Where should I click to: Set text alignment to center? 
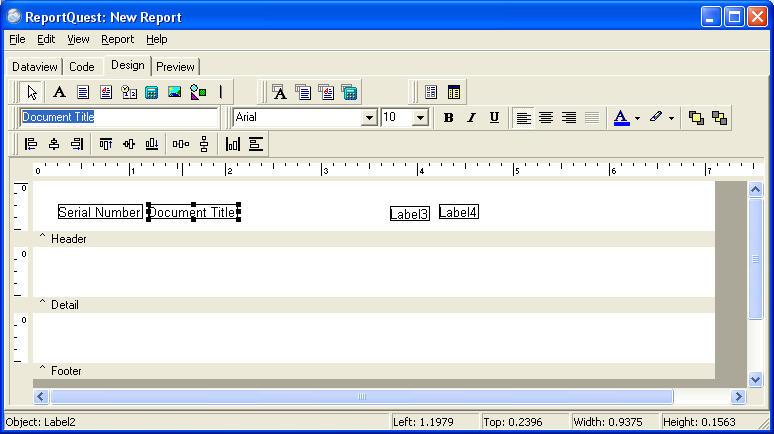546,118
